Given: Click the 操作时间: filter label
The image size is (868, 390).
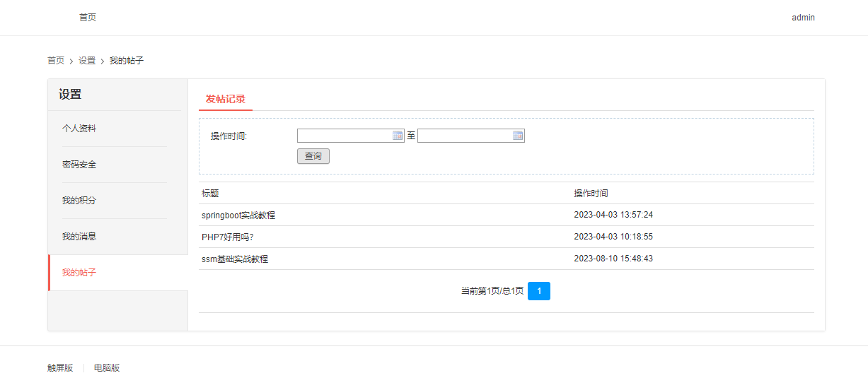Looking at the screenshot, I should click(x=228, y=136).
